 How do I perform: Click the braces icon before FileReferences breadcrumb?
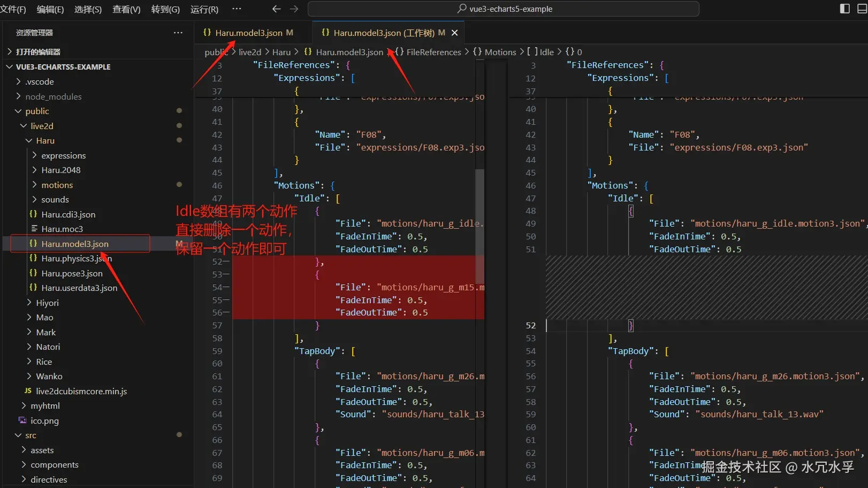[399, 52]
